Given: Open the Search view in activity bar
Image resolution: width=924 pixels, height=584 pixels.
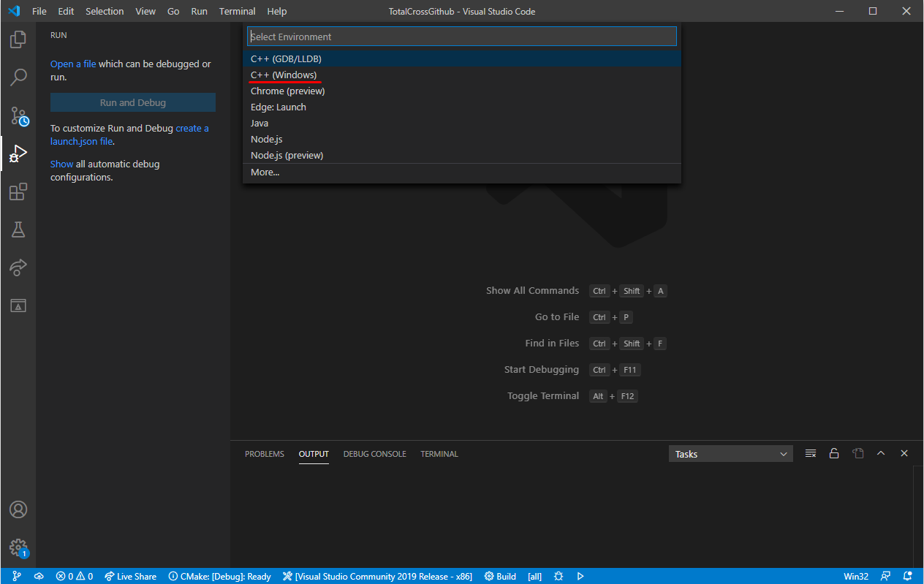Looking at the screenshot, I should (18, 77).
